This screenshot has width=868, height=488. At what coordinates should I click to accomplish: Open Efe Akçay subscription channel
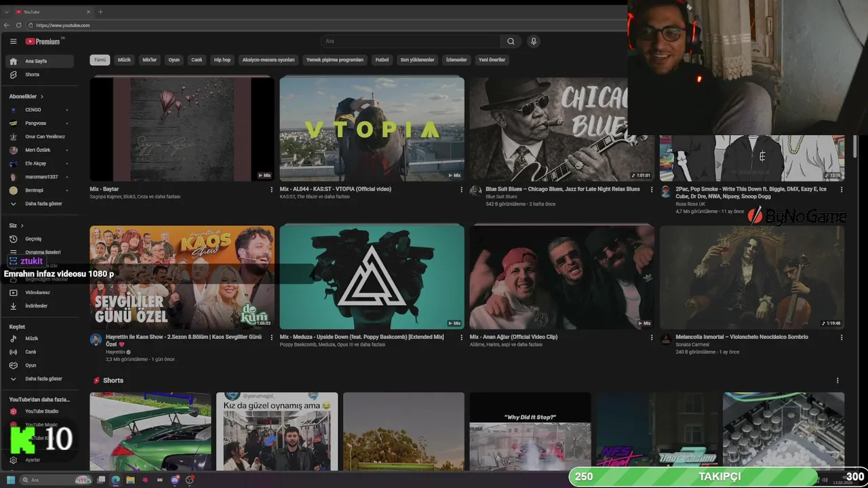pos(41,163)
